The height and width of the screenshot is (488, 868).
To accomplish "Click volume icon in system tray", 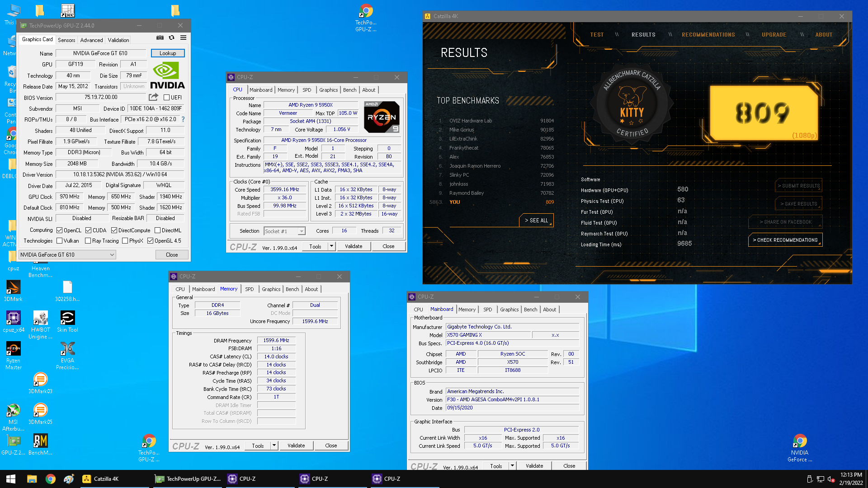I will point(831,479).
